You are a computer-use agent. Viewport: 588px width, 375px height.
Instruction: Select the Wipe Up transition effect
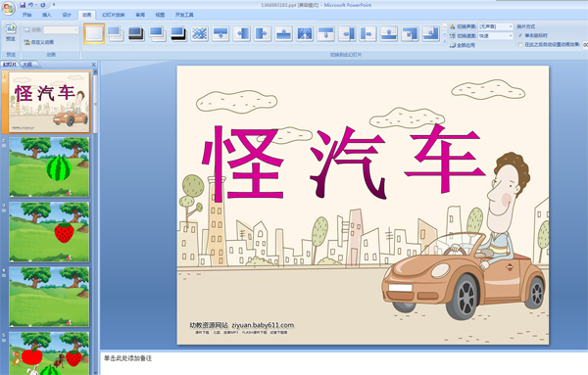[283, 33]
